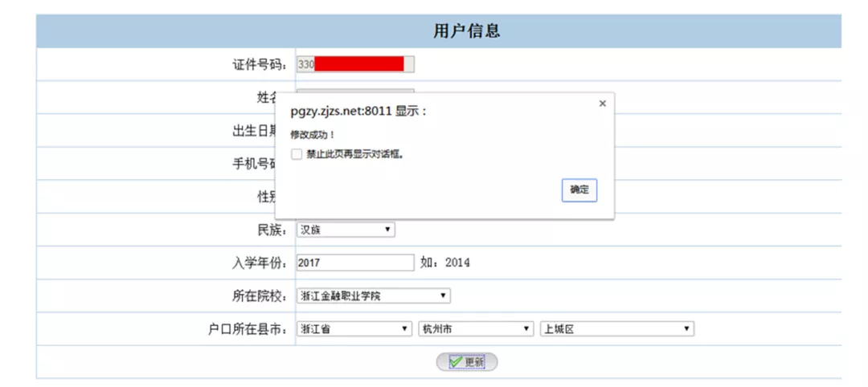Click the 证件号码 label
Viewport: 868px width, 387px height.
[260, 65]
